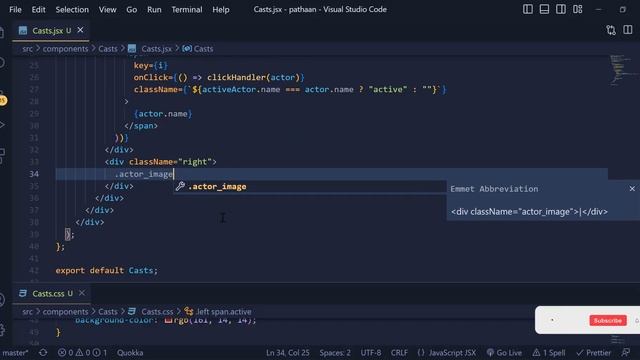
Task: Click Spaces: 2 indentation setting
Action: click(335, 352)
